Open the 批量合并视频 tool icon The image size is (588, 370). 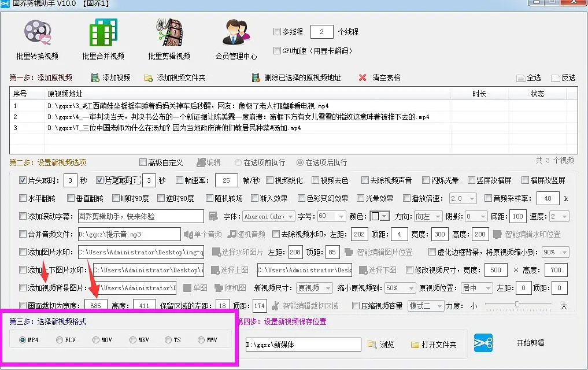point(103,33)
